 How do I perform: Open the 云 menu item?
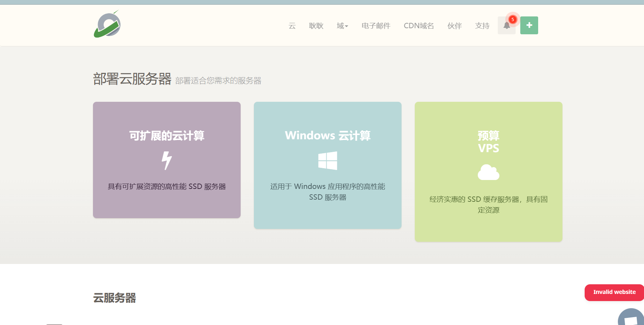pos(292,26)
